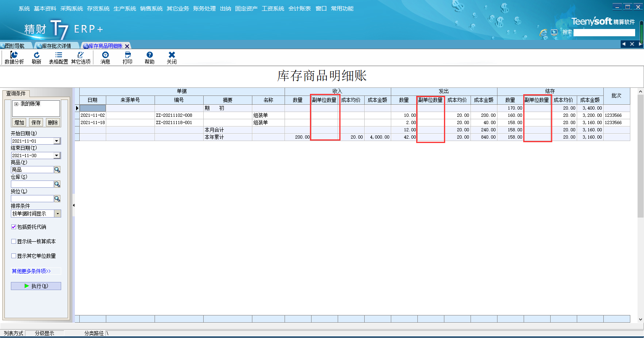Image resolution: width=644 pixels, height=338 pixels.
Task: Click the 消息 message icon
Action: pyautogui.click(x=105, y=57)
